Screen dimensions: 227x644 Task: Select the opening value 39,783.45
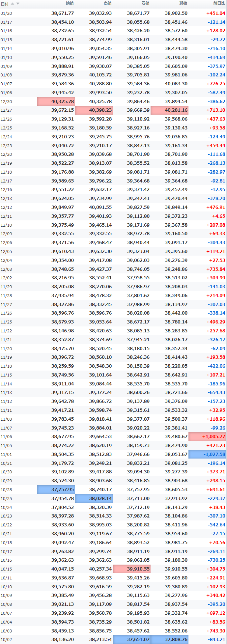63,419
